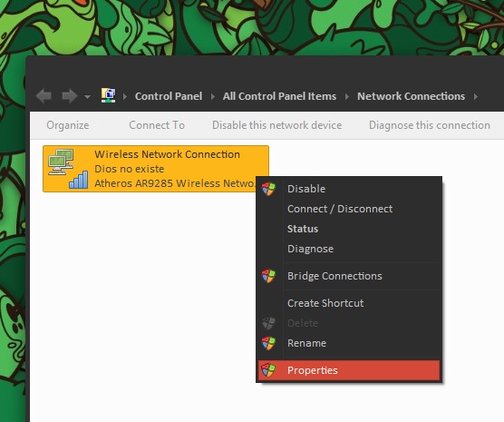Click the Wireless Network Connection name
The width and height of the screenshot is (504, 422).
pyautogui.click(x=167, y=154)
